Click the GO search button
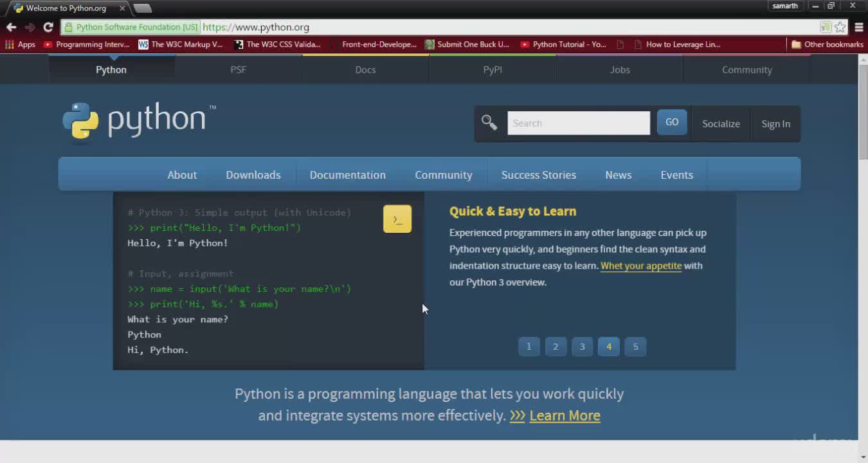This screenshot has width=868, height=463. tap(672, 122)
